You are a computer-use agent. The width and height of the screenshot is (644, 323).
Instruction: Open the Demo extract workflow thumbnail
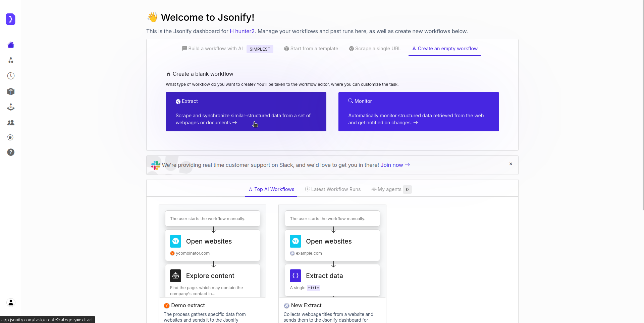pyautogui.click(x=212, y=261)
